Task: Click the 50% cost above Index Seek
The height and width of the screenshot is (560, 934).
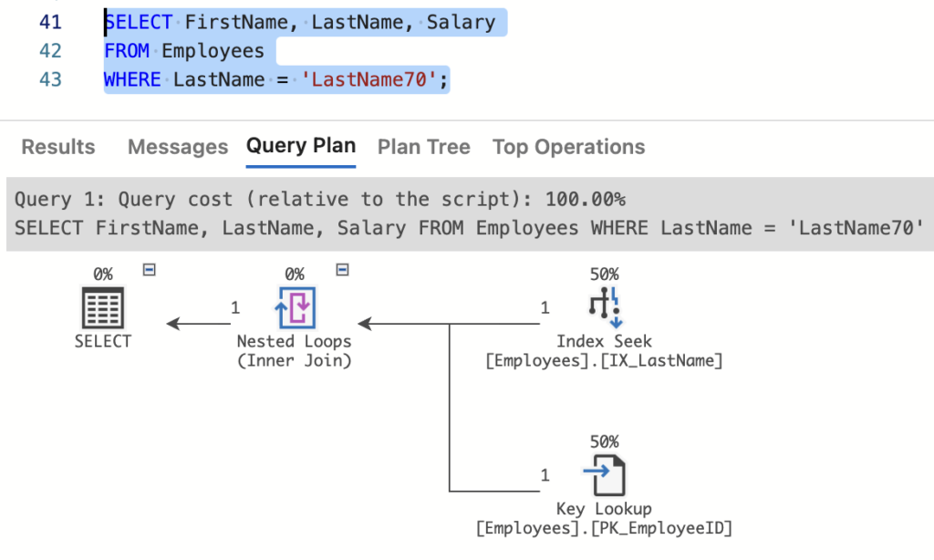Action: pyautogui.click(x=604, y=274)
